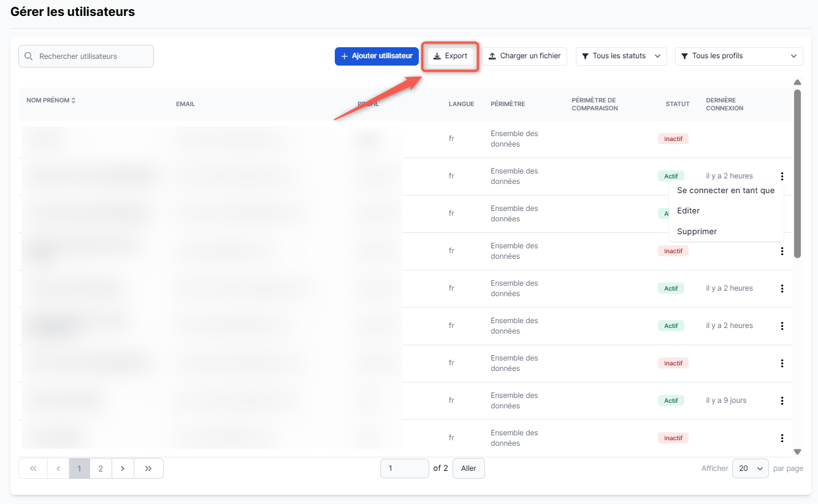Open the Tous les statuts filter dropdown
The width and height of the screenshot is (818, 504).
[621, 56]
